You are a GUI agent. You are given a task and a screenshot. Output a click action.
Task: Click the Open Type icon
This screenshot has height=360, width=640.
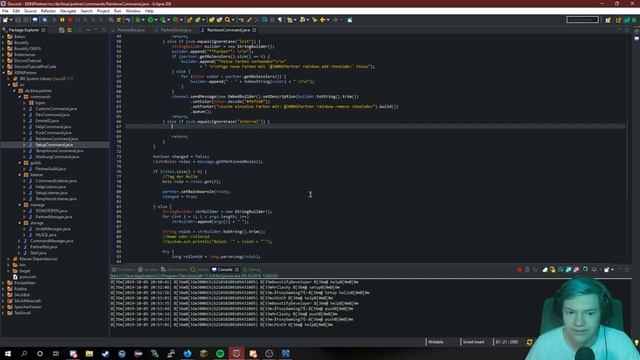coord(211,20)
